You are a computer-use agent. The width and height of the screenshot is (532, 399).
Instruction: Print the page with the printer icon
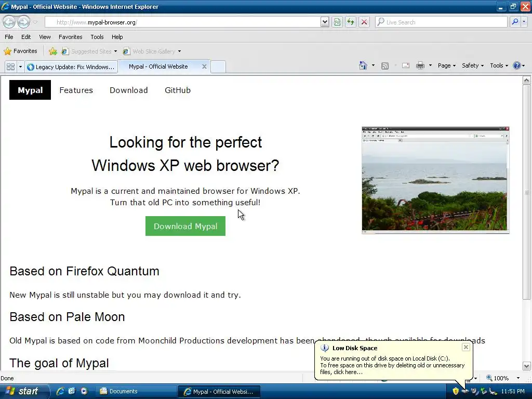420,65
